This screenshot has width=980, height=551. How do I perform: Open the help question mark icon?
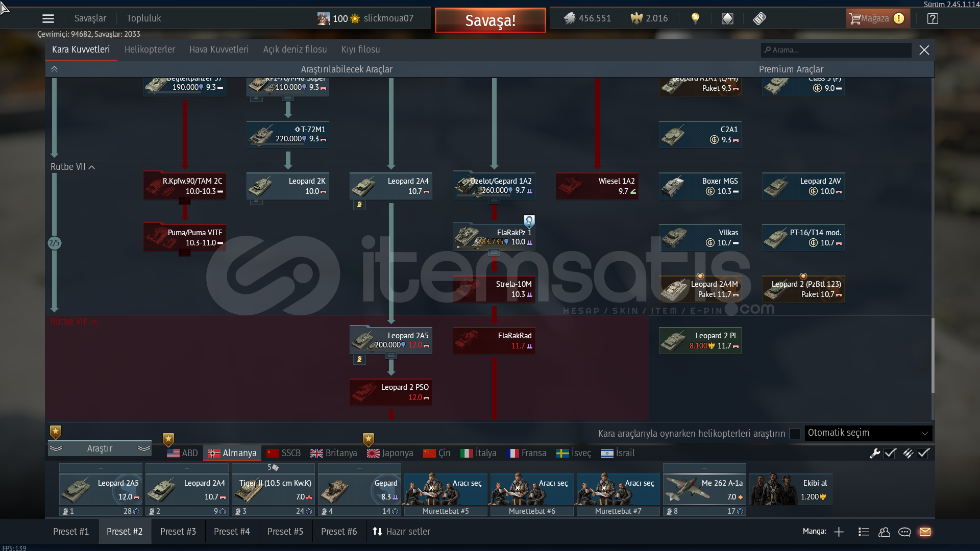933,18
